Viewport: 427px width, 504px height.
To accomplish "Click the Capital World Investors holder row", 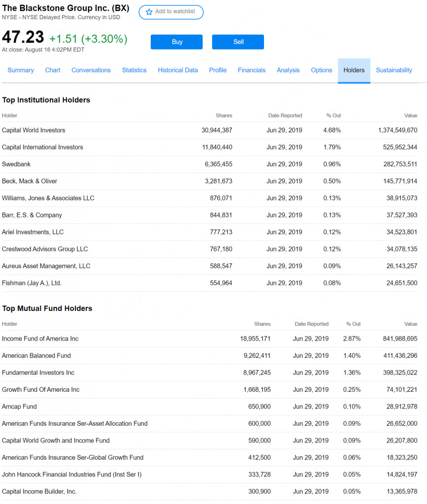I will pyautogui.click(x=33, y=130).
